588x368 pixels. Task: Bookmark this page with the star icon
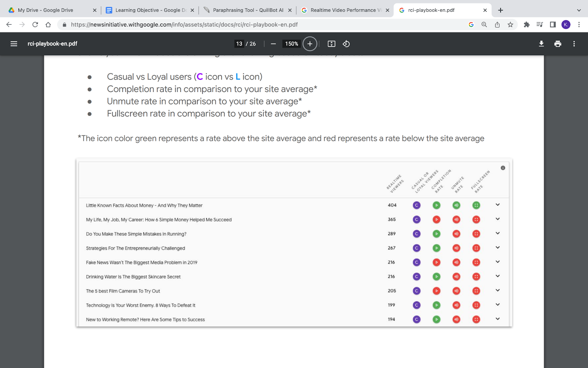tap(510, 25)
